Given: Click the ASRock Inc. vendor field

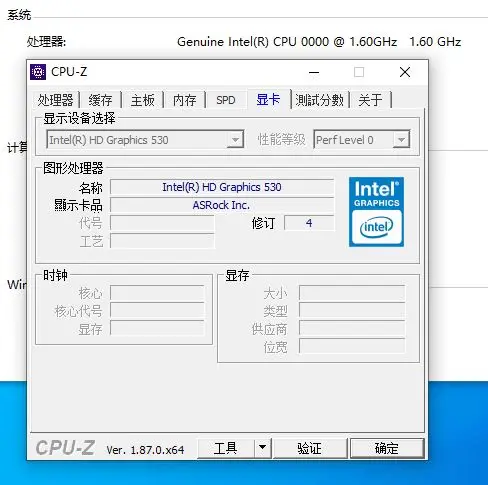Looking at the screenshot, I should pos(222,205).
